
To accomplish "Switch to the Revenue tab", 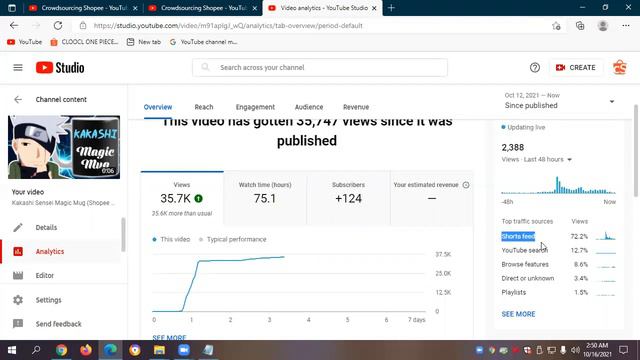I will click(x=356, y=107).
